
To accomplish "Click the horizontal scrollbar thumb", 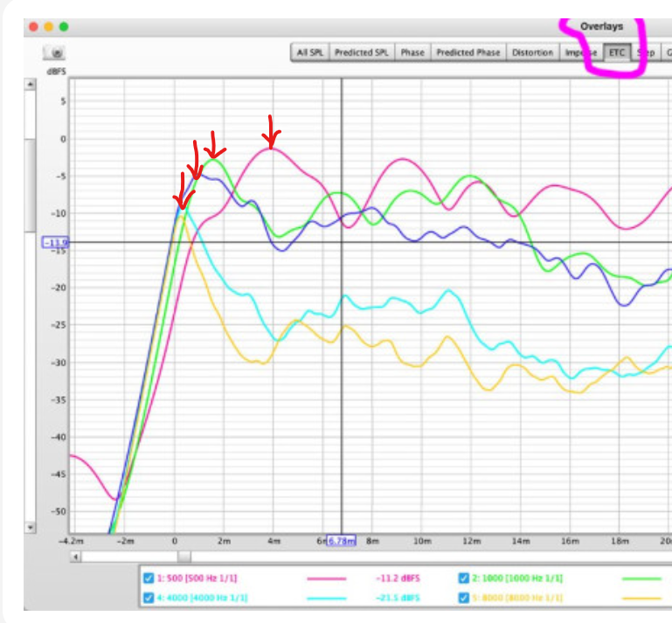I will (x=184, y=556).
